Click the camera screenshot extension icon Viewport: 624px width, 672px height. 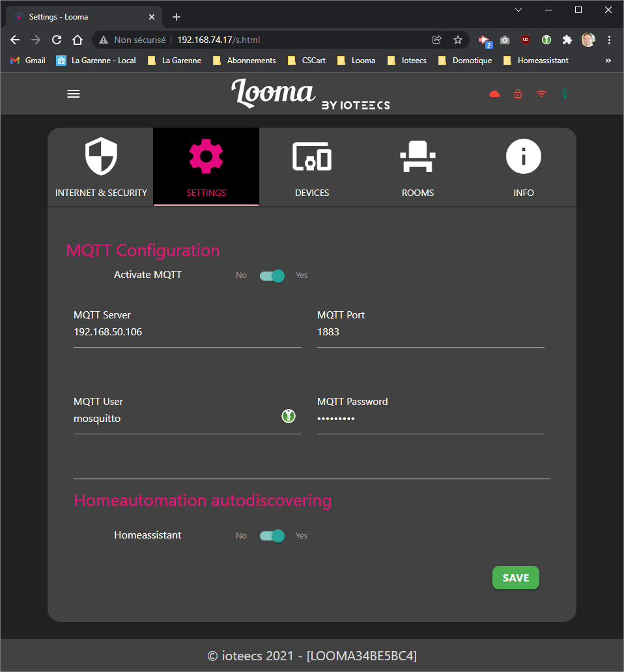(x=505, y=40)
